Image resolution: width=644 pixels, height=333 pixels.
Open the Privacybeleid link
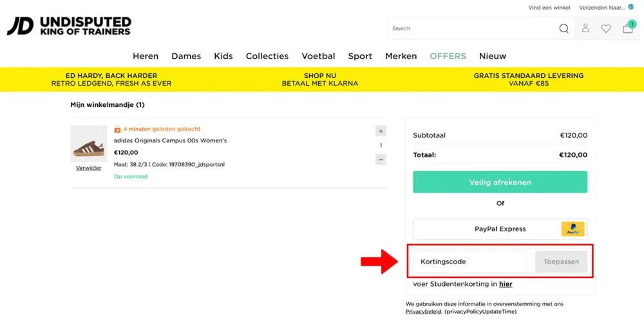click(x=423, y=311)
